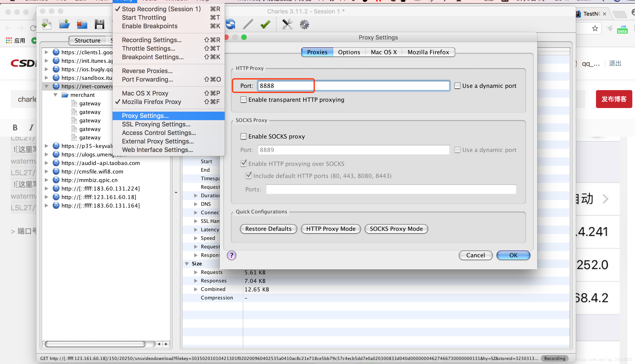Screen dimensions: 635x364
Task: Switch to the Mac OS X tab
Action: coord(384,52)
